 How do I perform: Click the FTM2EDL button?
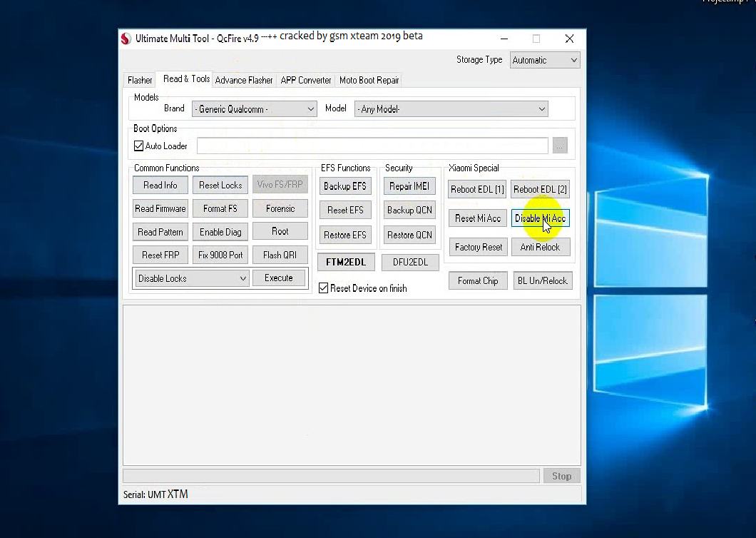point(346,262)
